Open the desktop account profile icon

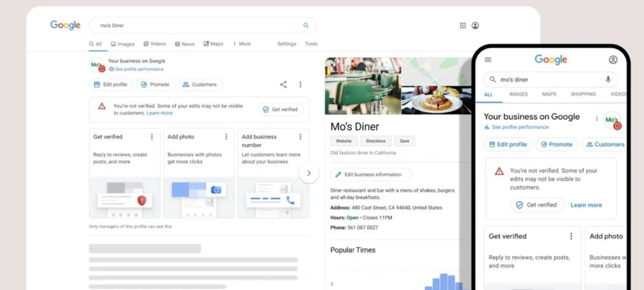475,26
